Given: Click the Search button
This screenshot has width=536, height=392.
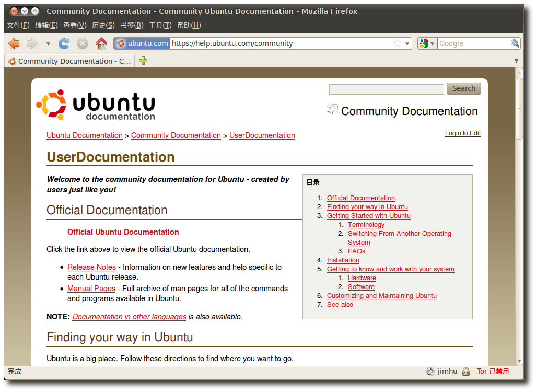Looking at the screenshot, I should [463, 89].
